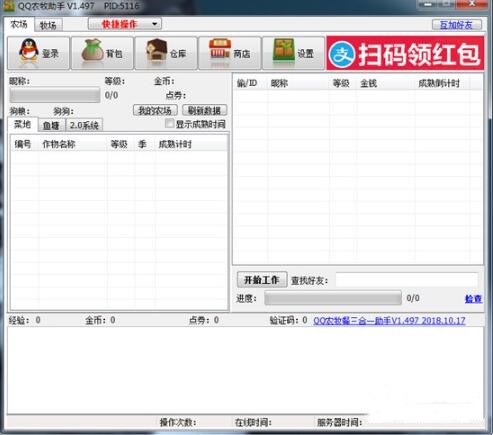This screenshot has width=493, height=435.
Task: Click the 我的农场 button
Action: click(155, 110)
